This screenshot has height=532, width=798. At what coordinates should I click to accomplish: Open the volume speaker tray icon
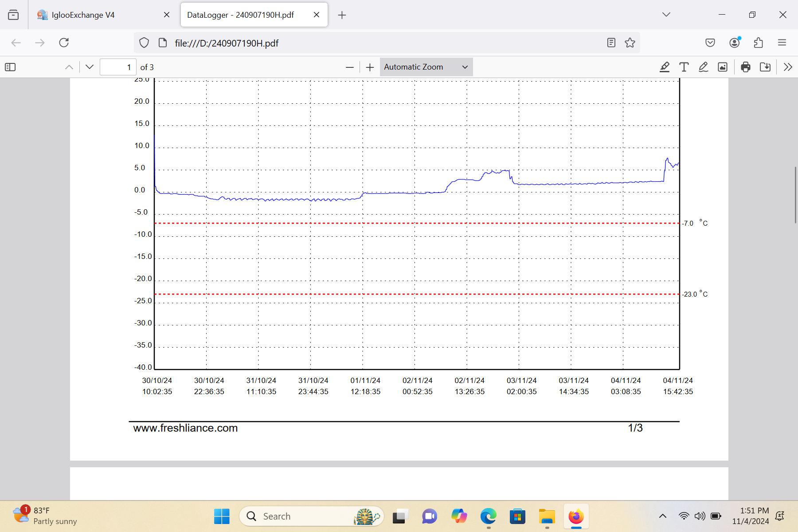click(x=700, y=516)
